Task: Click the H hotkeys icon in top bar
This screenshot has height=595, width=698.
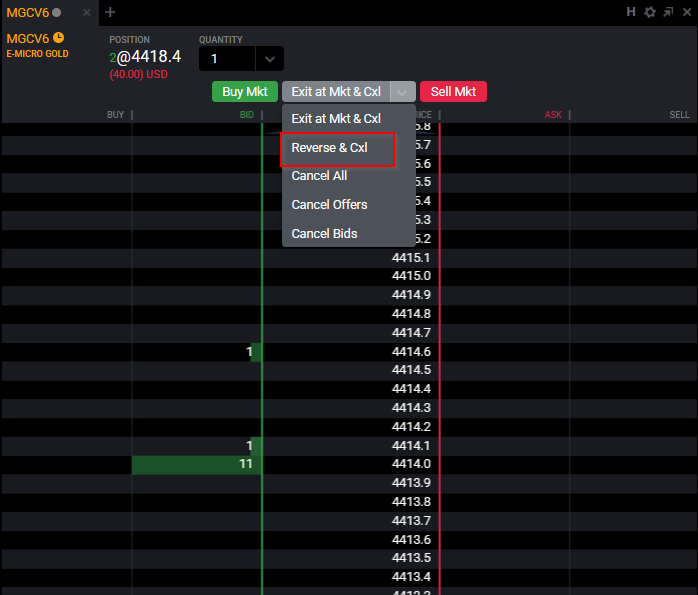Action: click(x=631, y=12)
